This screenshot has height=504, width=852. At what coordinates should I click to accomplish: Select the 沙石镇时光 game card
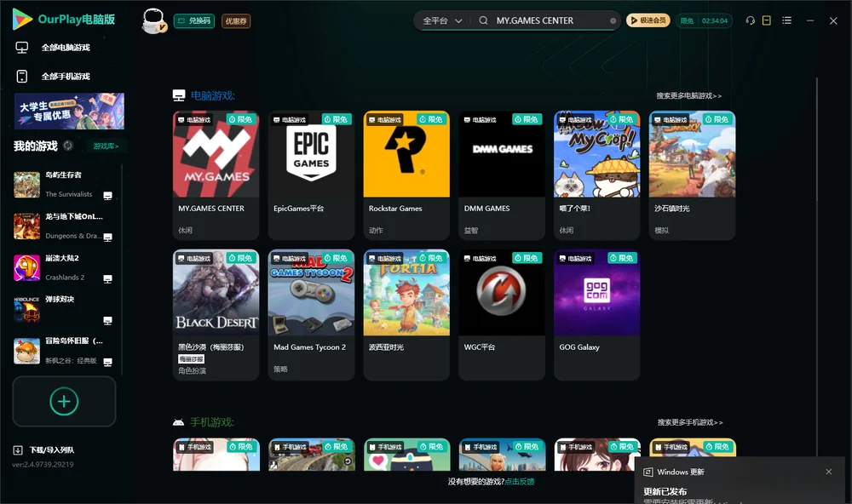692,175
